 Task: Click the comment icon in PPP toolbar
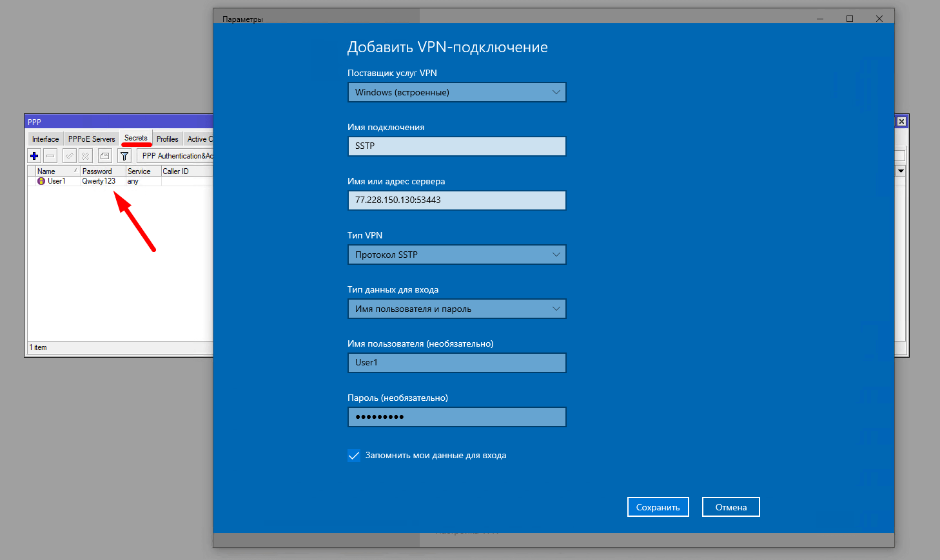pos(105,156)
